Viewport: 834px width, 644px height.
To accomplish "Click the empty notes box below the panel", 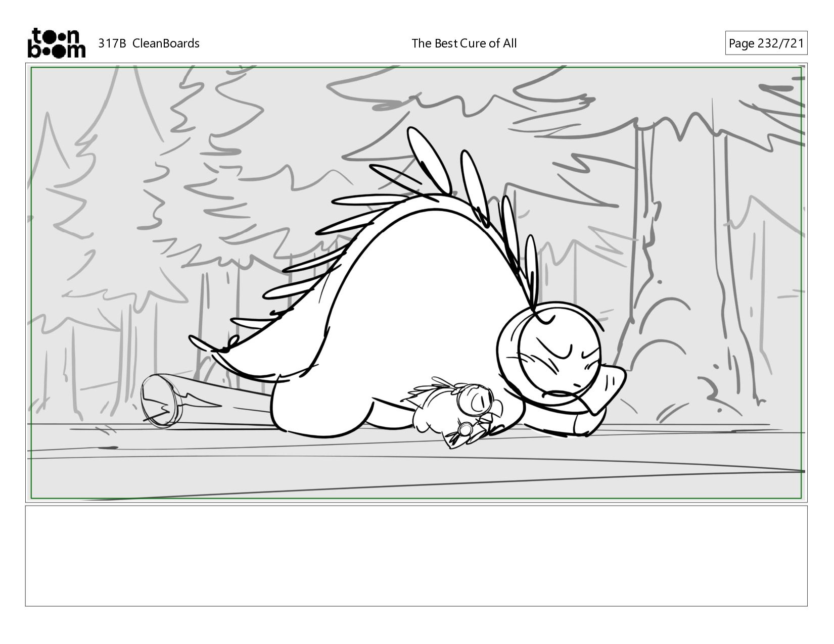I will pos(416,556).
